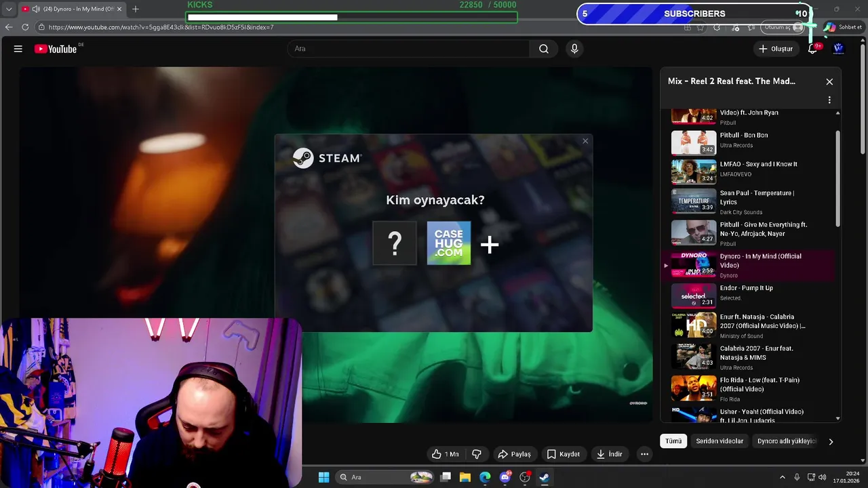This screenshot has height=488, width=868.
Task: Go back in the browser
Action: pyautogui.click(x=9, y=27)
